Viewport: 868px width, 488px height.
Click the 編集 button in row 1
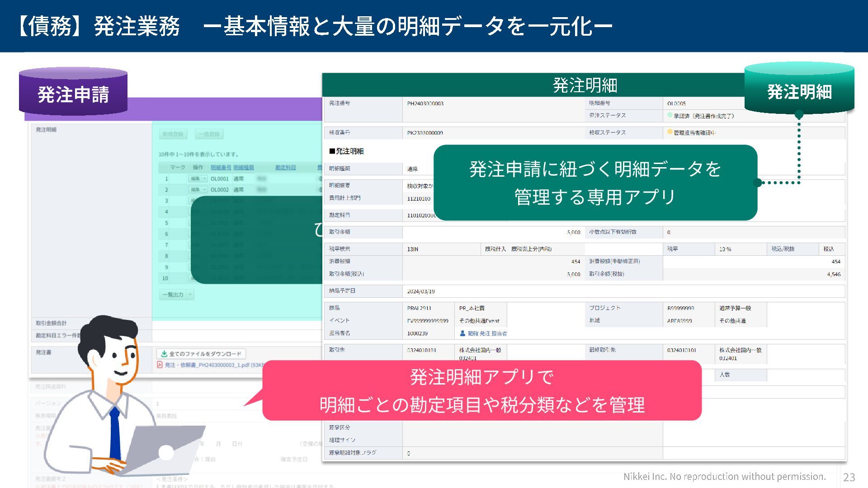(195, 179)
